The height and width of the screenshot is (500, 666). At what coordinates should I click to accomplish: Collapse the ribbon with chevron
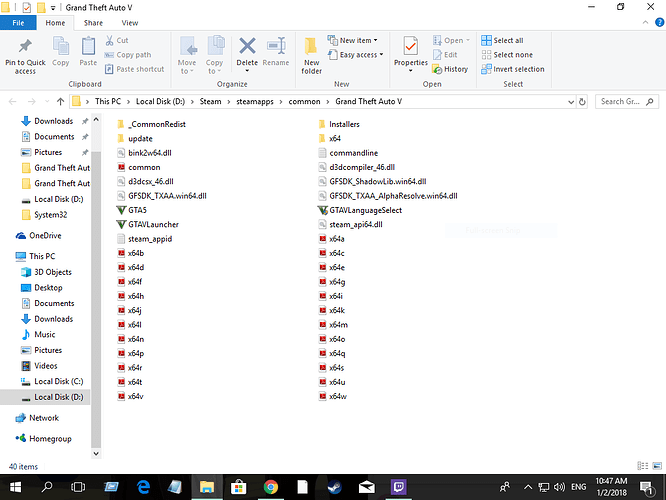(x=646, y=23)
